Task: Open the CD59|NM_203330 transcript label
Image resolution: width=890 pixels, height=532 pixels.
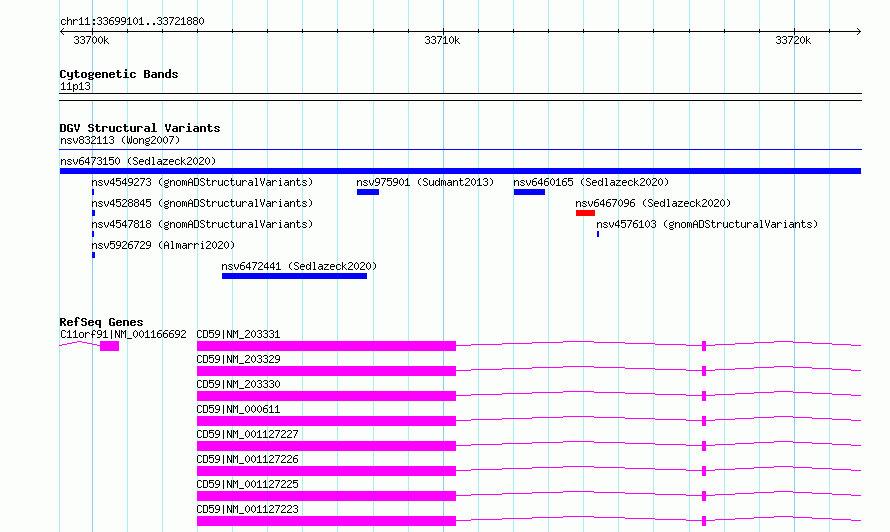Action: 238,384
